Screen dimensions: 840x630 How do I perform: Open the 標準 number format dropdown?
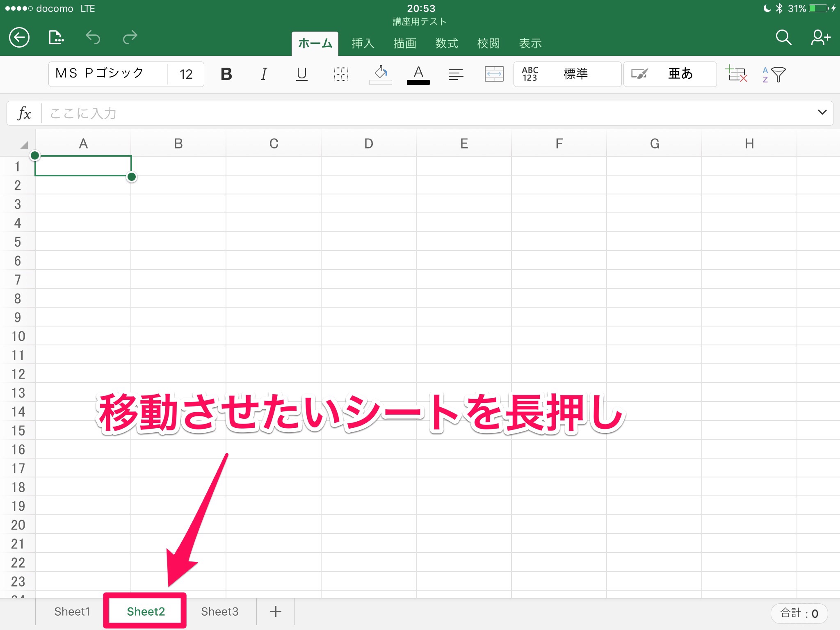(567, 74)
